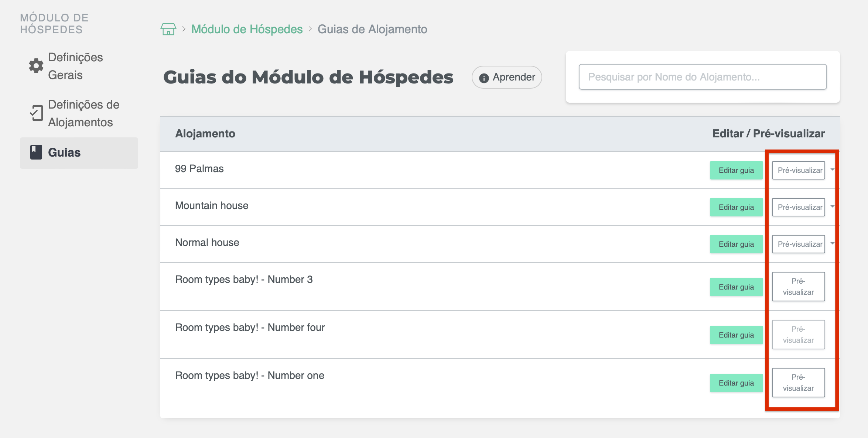Click the gear icon for Definições Gerais
Viewport: 868px width, 438px height.
36,66
